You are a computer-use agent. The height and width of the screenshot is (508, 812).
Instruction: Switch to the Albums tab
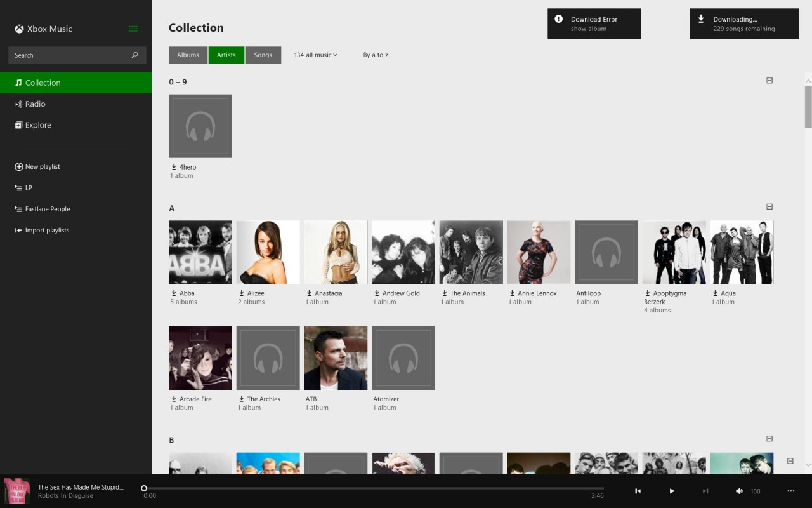(x=188, y=55)
